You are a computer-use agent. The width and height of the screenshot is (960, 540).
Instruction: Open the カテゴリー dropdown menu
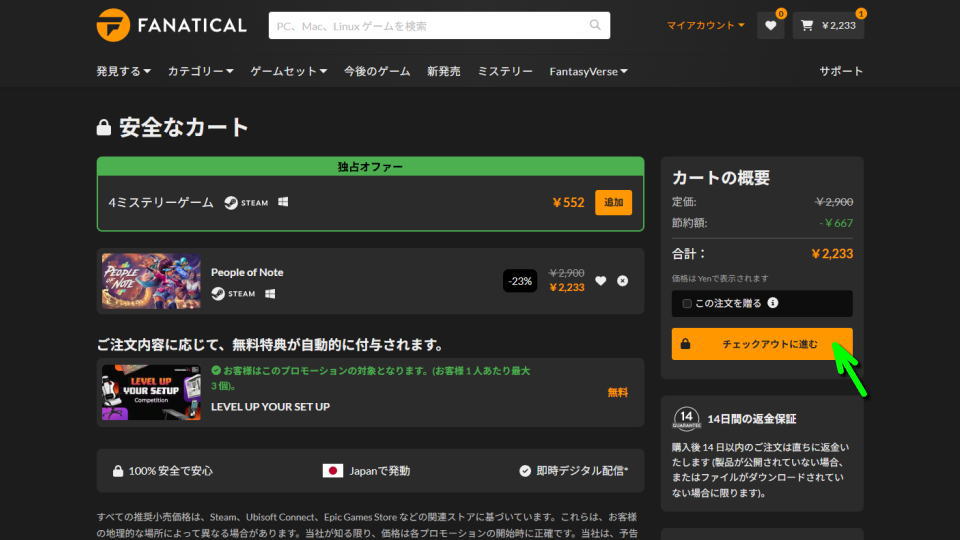pyautogui.click(x=200, y=71)
